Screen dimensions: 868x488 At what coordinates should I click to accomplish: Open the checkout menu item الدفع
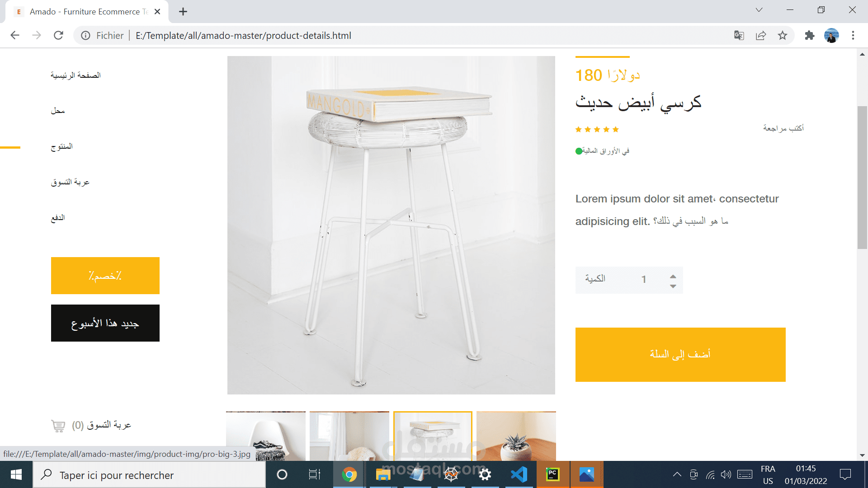tap(58, 218)
